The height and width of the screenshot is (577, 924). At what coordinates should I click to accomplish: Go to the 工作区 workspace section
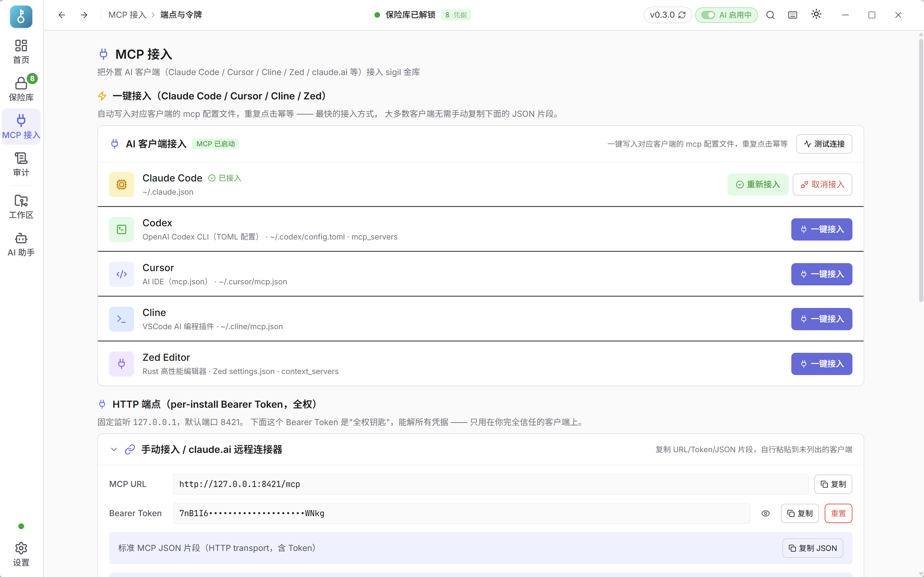(21, 207)
